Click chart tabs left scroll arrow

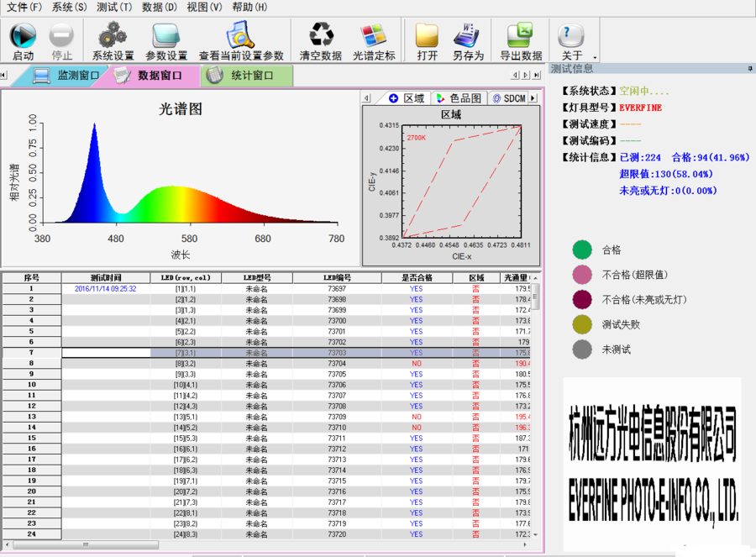(x=367, y=98)
